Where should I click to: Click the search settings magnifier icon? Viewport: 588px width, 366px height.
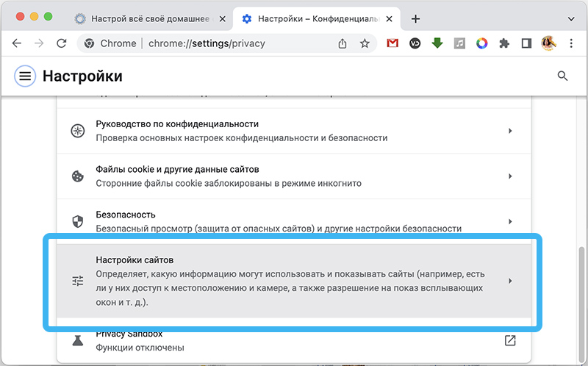click(562, 76)
